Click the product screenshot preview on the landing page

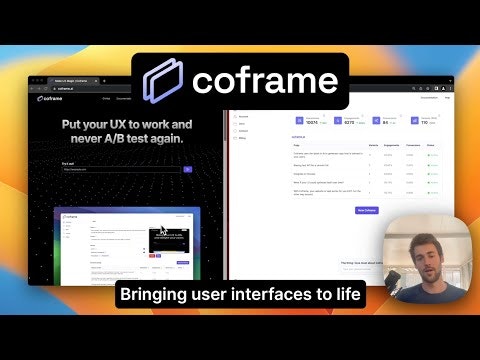[127, 246]
